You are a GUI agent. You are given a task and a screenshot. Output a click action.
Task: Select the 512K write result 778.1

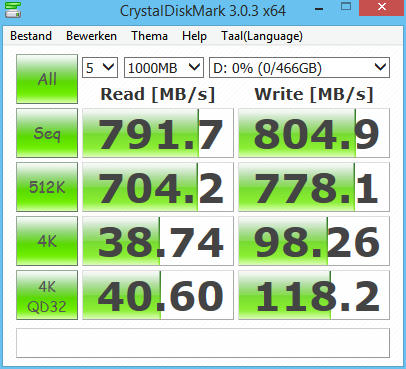(x=314, y=187)
